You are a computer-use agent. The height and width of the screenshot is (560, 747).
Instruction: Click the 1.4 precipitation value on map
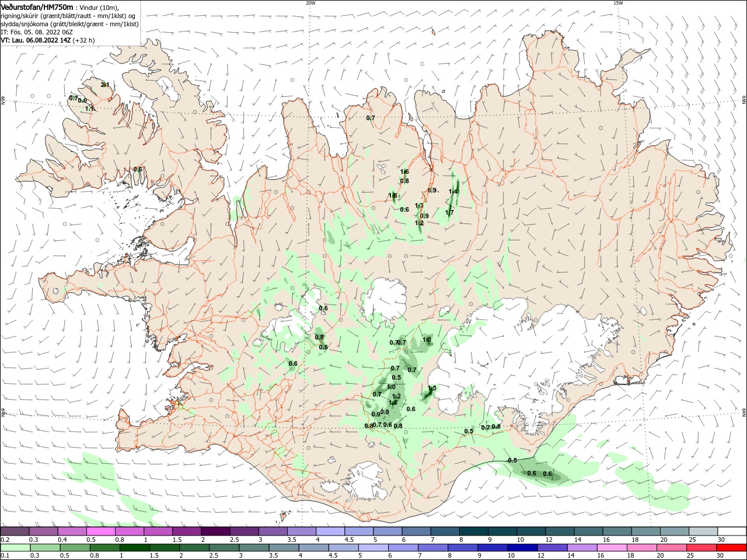pyautogui.click(x=453, y=191)
